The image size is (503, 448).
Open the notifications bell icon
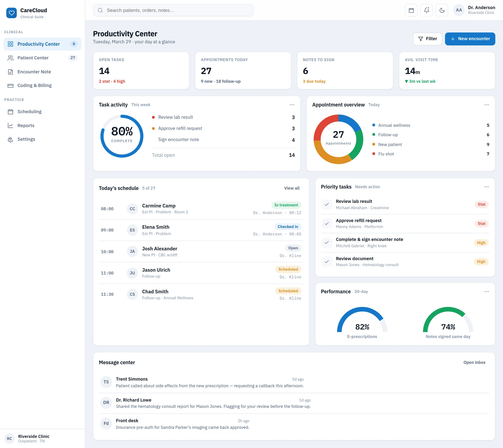[426, 10]
